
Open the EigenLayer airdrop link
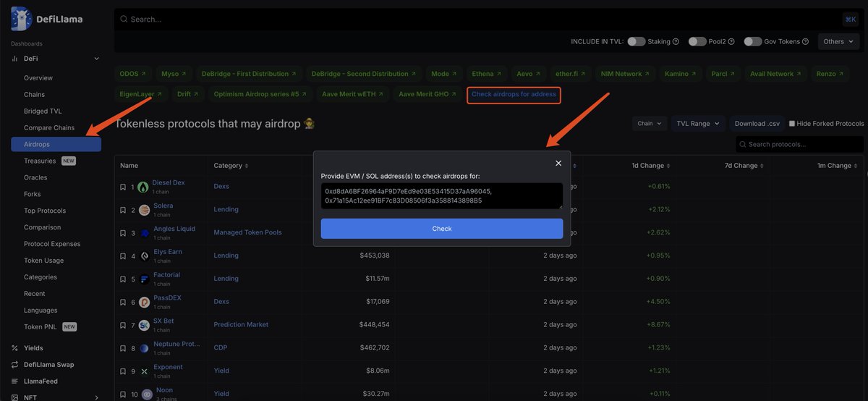pos(141,94)
